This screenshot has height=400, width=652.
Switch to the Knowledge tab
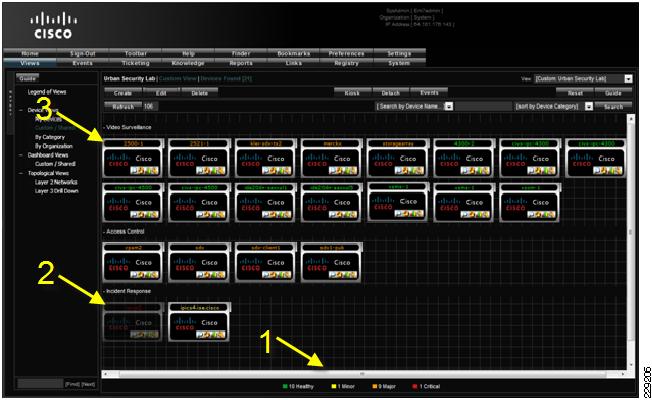click(x=188, y=63)
